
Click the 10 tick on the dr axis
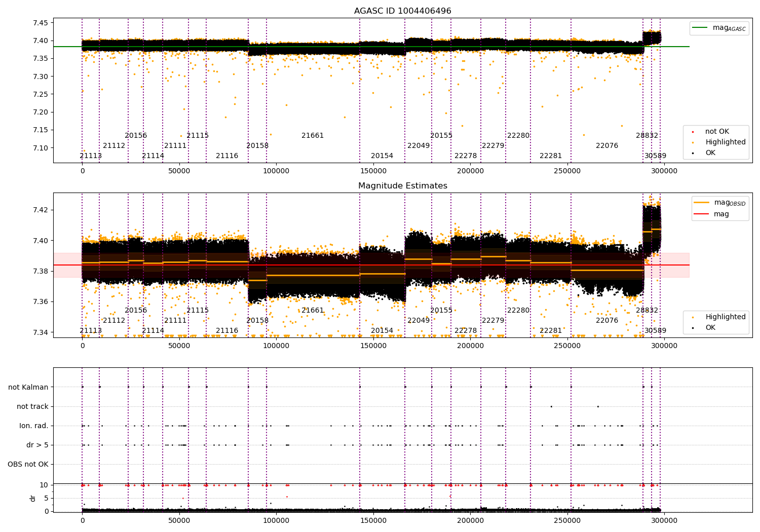pos(44,485)
